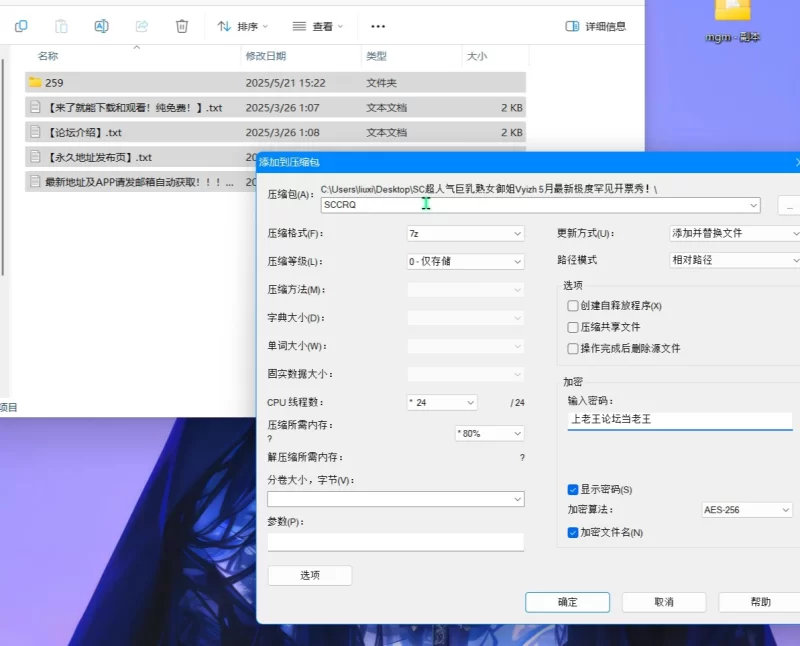Viewport: 800px width, 646px height.
Task: Select the icon of 【来了就能下载和观看！纯免费！】.txt
Action: click(35, 107)
